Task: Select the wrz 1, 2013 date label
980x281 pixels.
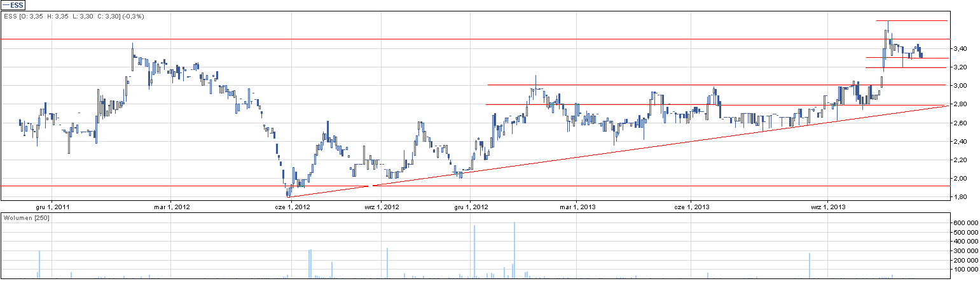Action: click(x=828, y=207)
